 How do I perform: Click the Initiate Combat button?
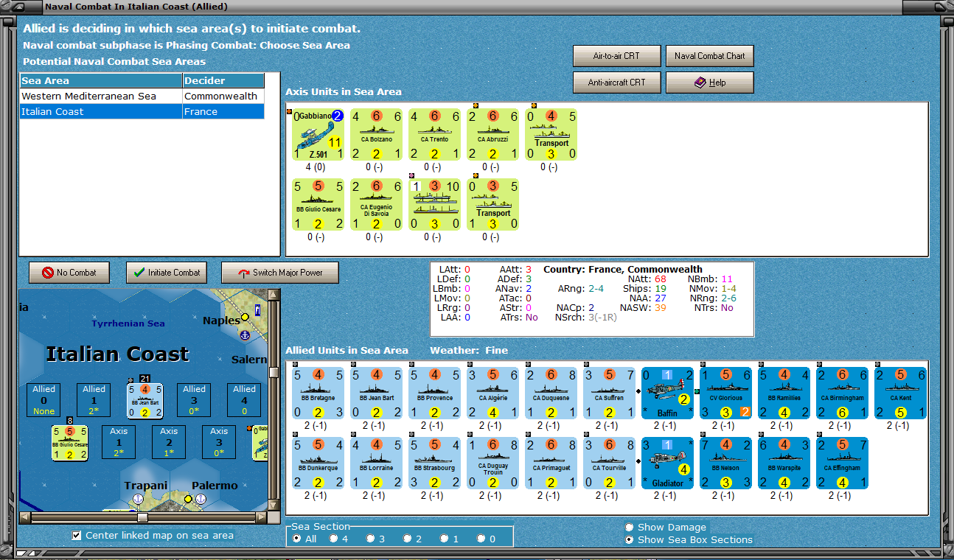click(167, 273)
